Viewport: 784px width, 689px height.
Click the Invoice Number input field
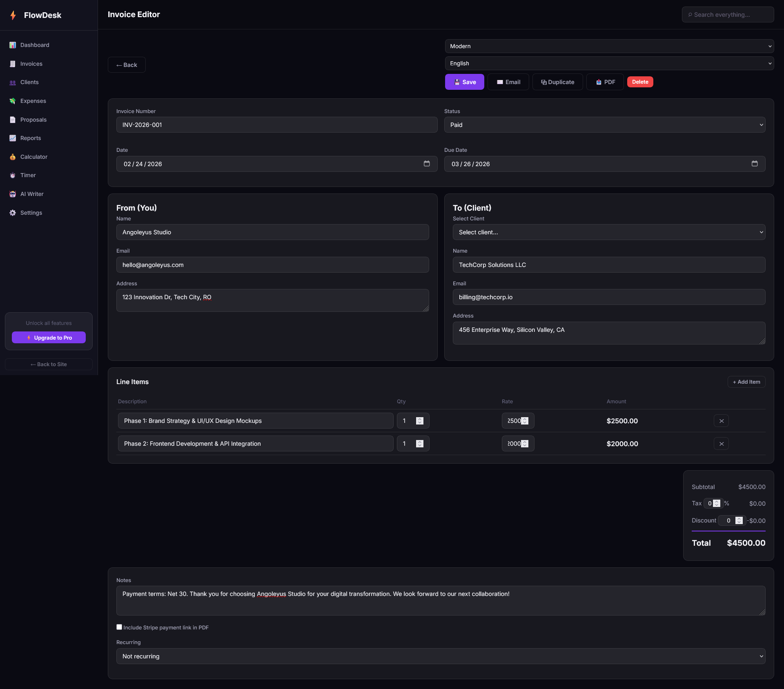click(x=276, y=124)
